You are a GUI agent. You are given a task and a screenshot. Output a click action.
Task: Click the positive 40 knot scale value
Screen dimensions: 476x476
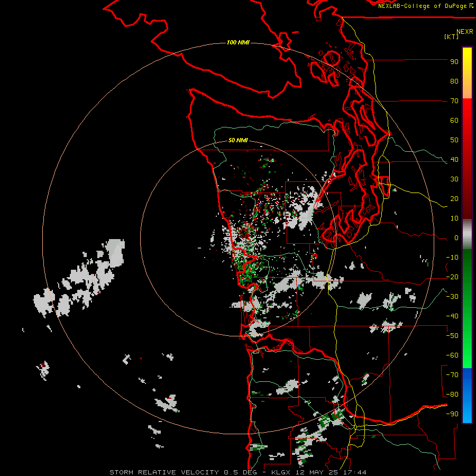[x=454, y=160]
